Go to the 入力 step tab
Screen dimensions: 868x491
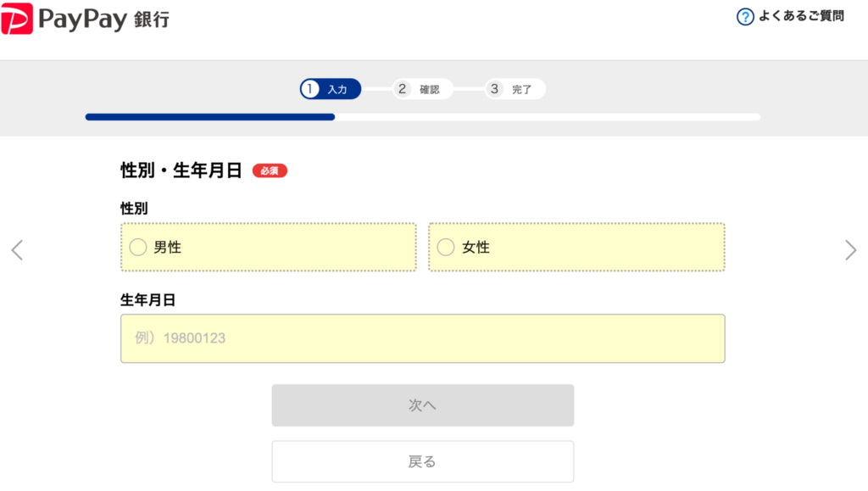click(337, 90)
